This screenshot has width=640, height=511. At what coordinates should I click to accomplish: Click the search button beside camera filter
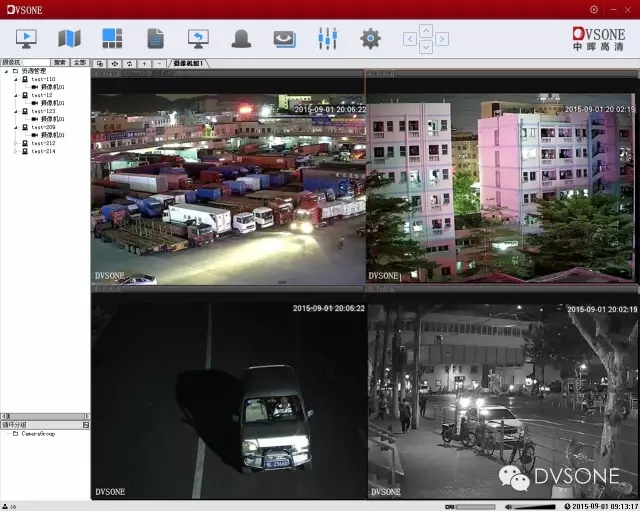pyautogui.click(x=60, y=63)
